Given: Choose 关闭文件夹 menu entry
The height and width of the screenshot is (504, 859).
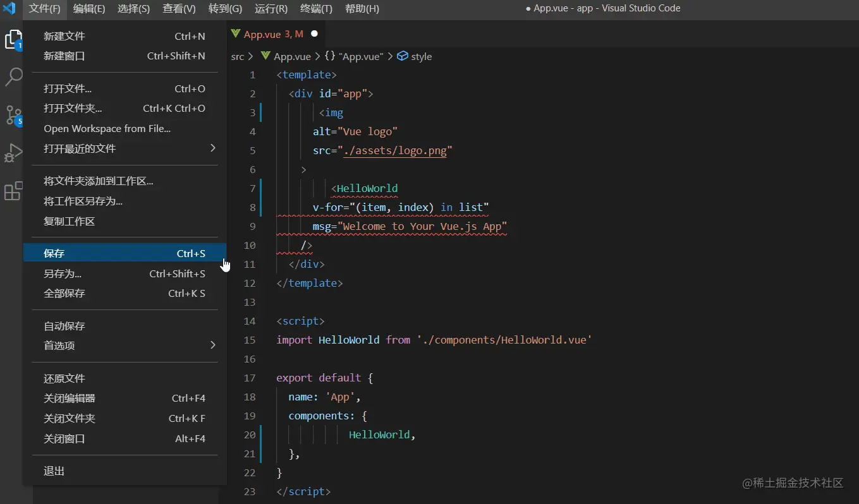Looking at the screenshot, I should click(x=125, y=419).
